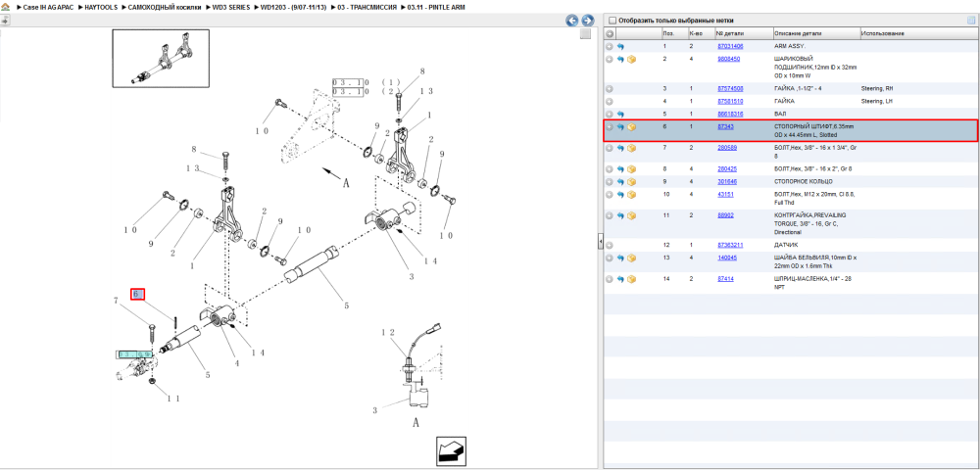This screenshot has height=470, width=980.
Task: Click the table options icon top right
Action: [970, 20]
